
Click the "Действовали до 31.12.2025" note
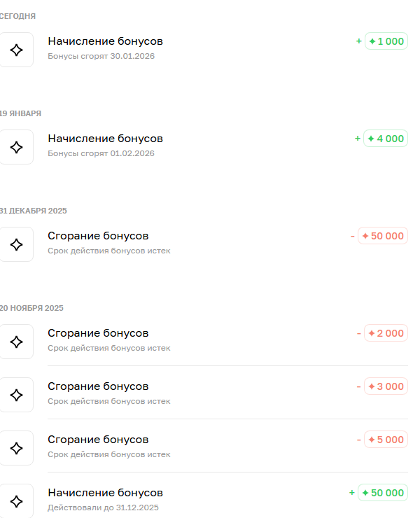coord(104,507)
